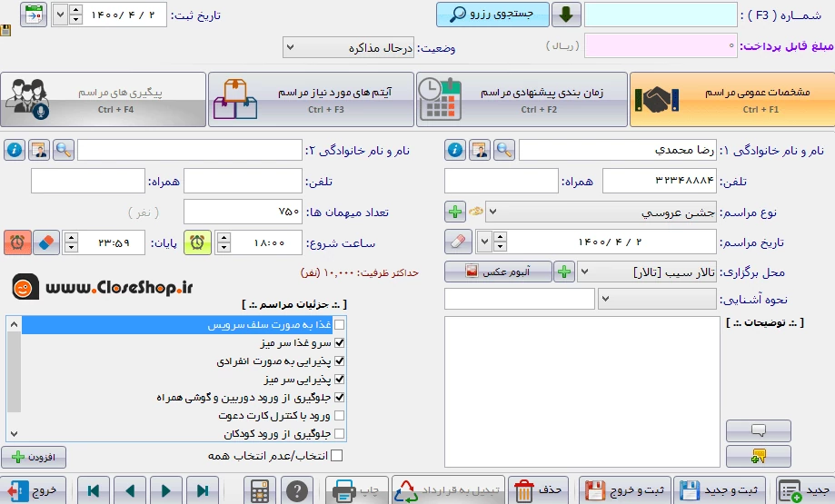
Task: Click 'آلبوم عکس' button
Action: pyautogui.click(x=498, y=272)
